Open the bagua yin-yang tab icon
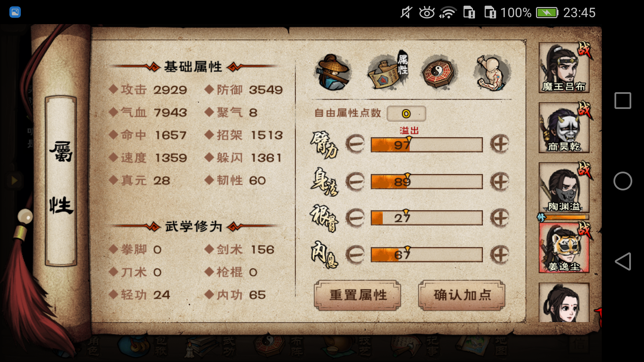 point(438,72)
